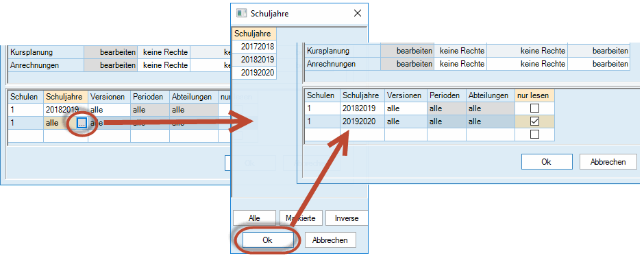The image size is (644, 256).
Task: Click the Alle button in the dialog
Action: click(x=254, y=218)
